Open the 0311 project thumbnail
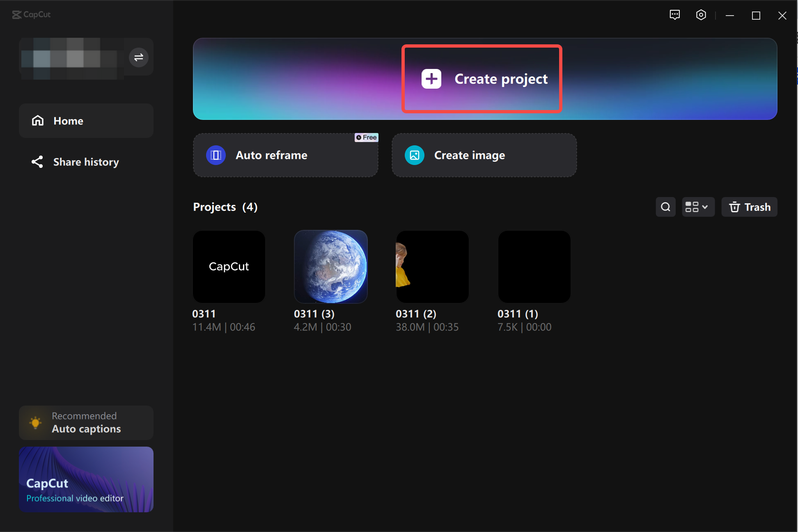The image size is (798, 532). click(x=229, y=267)
